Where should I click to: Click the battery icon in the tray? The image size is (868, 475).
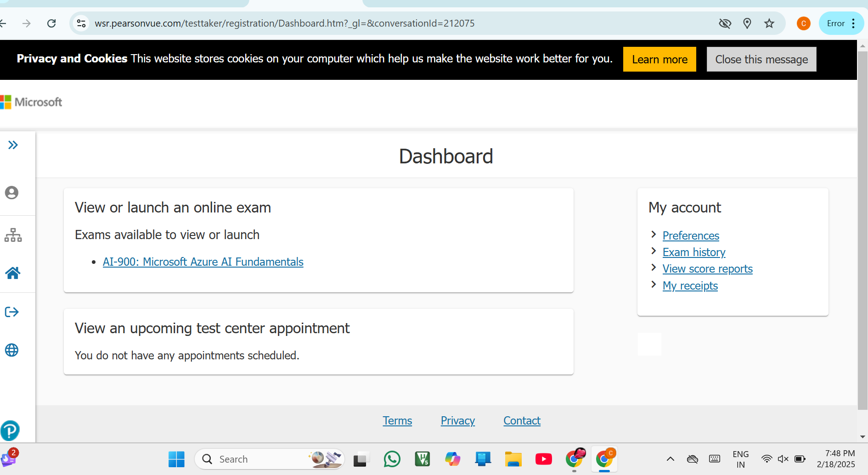pos(800,459)
